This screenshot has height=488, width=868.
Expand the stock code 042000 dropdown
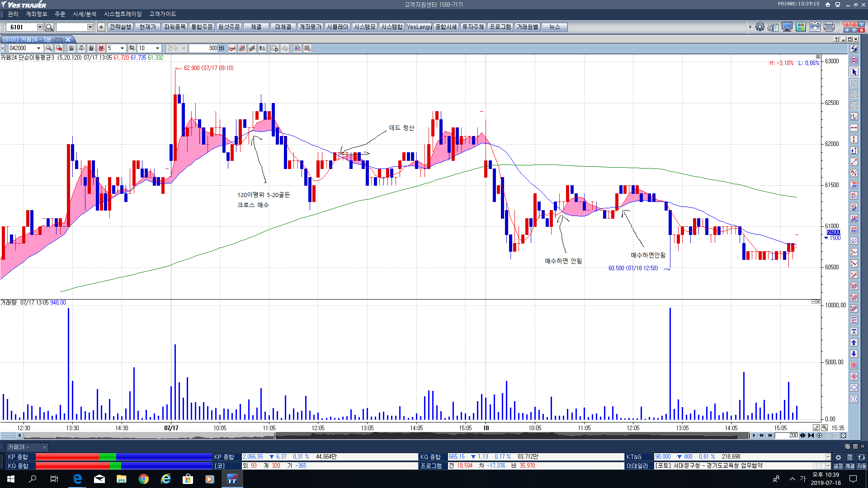[x=39, y=48]
